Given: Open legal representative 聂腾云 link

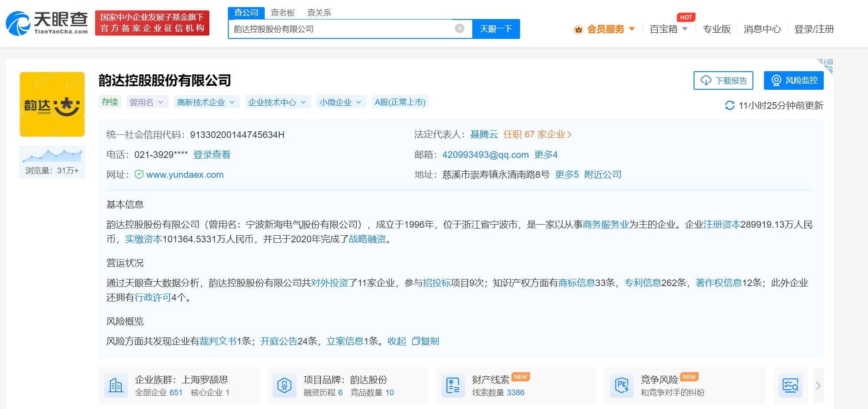Looking at the screenshot, I should pos(484,134).
